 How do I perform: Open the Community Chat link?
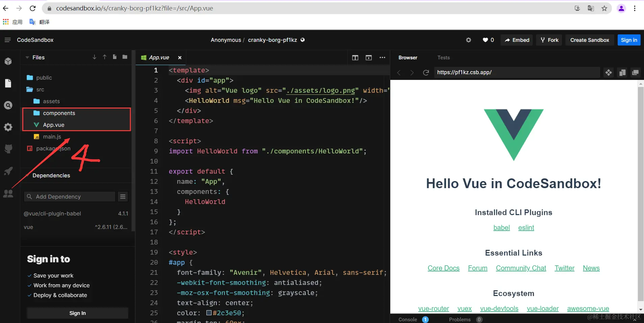pyautogui.click(x=521, y=268)
